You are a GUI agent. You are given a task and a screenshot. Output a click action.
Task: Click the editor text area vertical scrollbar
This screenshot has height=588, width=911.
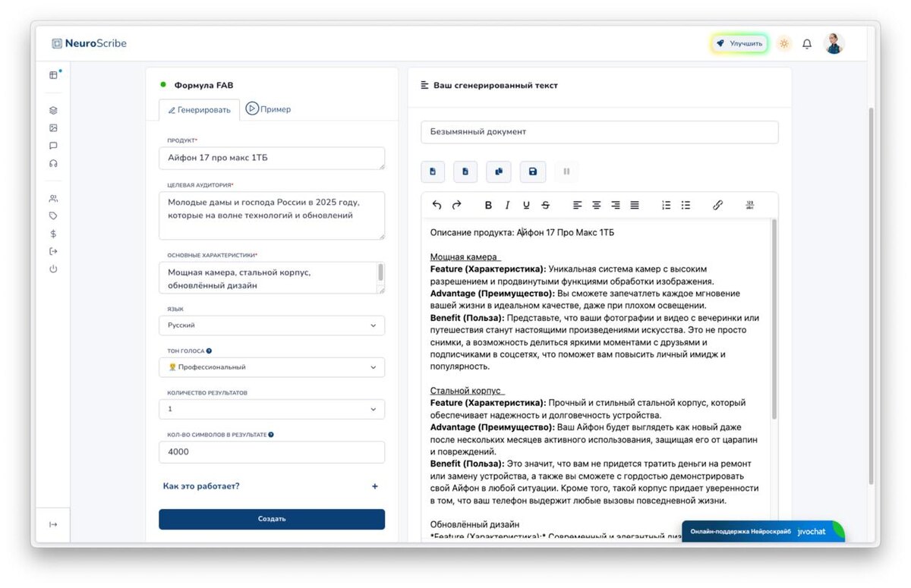coord(774,319)
